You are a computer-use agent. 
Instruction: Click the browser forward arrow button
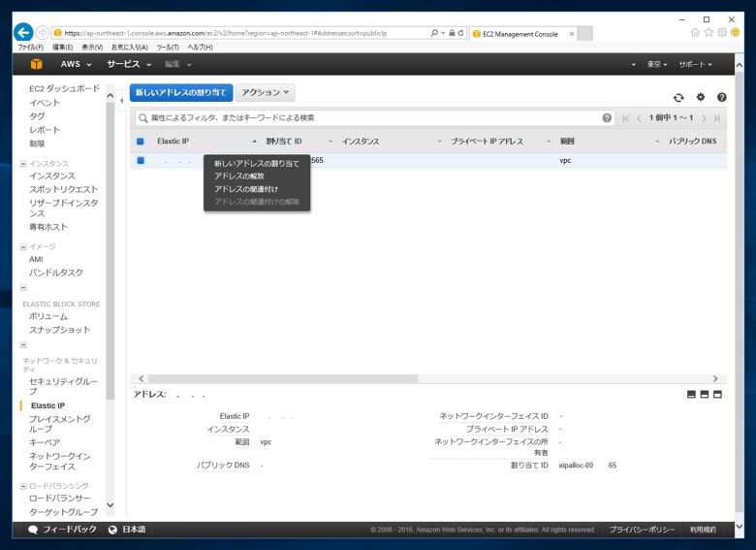(42, 32)
